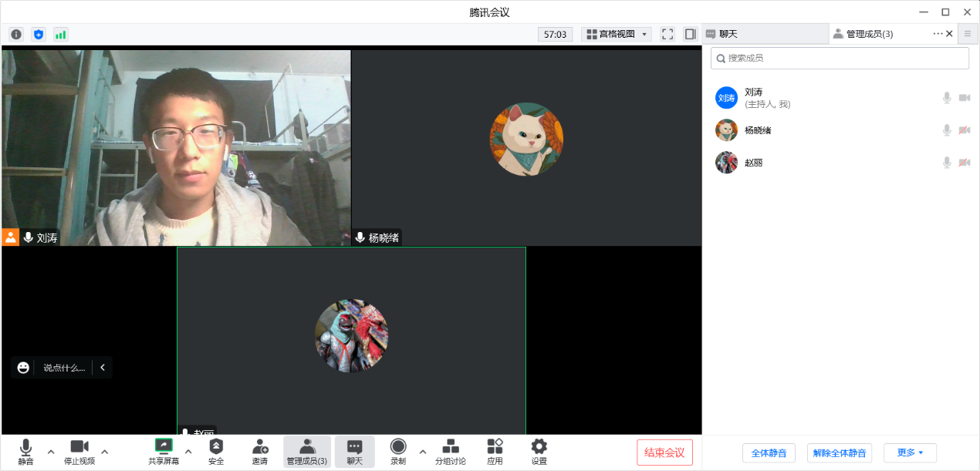This screenshot has width=980, height=471.
Task: Open the grid view (宫格视图) dropdown
Action: (617, 35)
